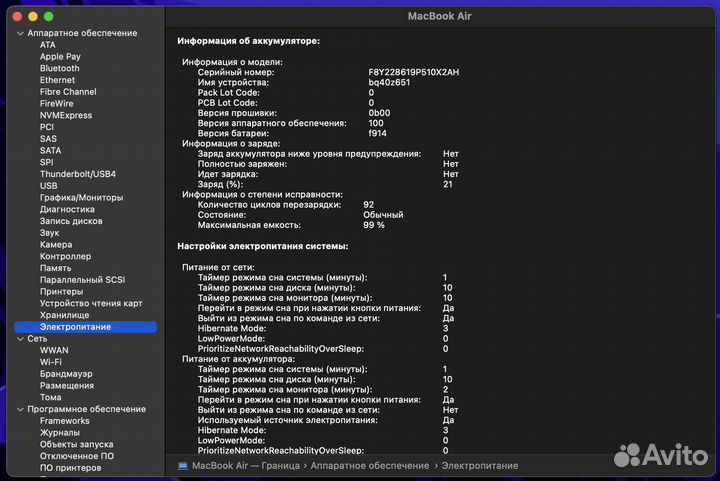
Task: Select Журналы in the sidebar
Action: point(59,433)
